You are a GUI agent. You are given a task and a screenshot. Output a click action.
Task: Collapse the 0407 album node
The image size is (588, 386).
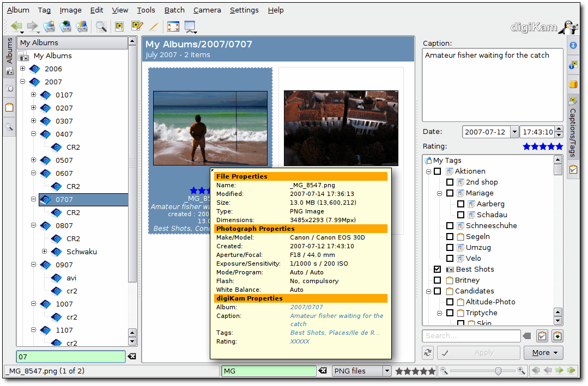pos(33,134)
